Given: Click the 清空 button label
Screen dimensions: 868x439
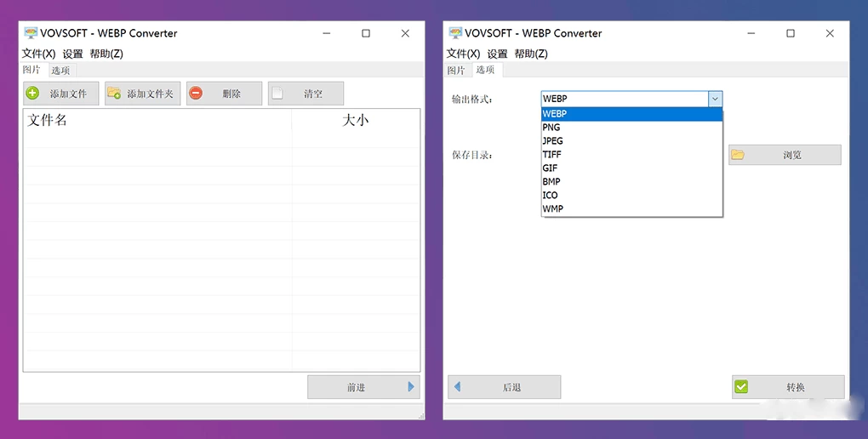Looking at the screenshot, I should point(313,94).
